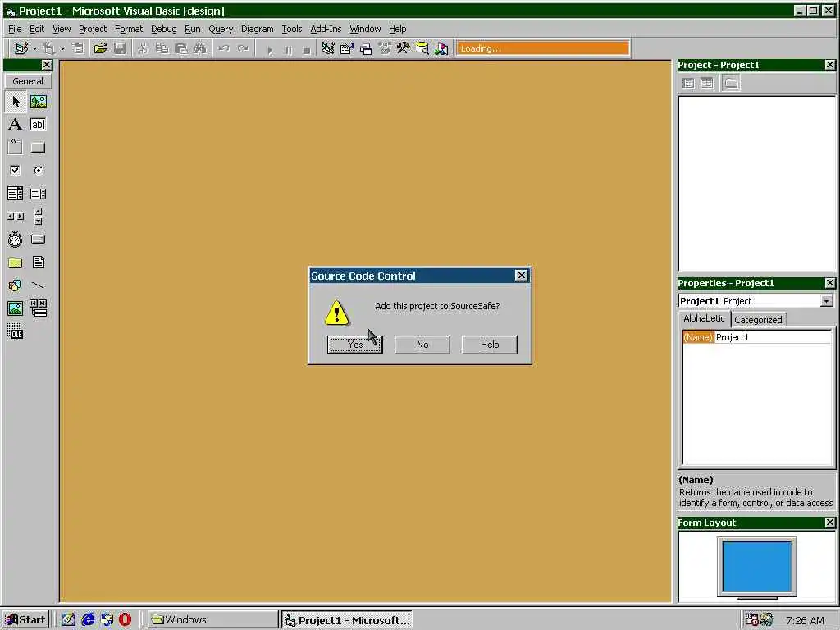The image size is (840, 630).
Task: Open Visual Component Manager icon
Action: (x=441, y=48)
